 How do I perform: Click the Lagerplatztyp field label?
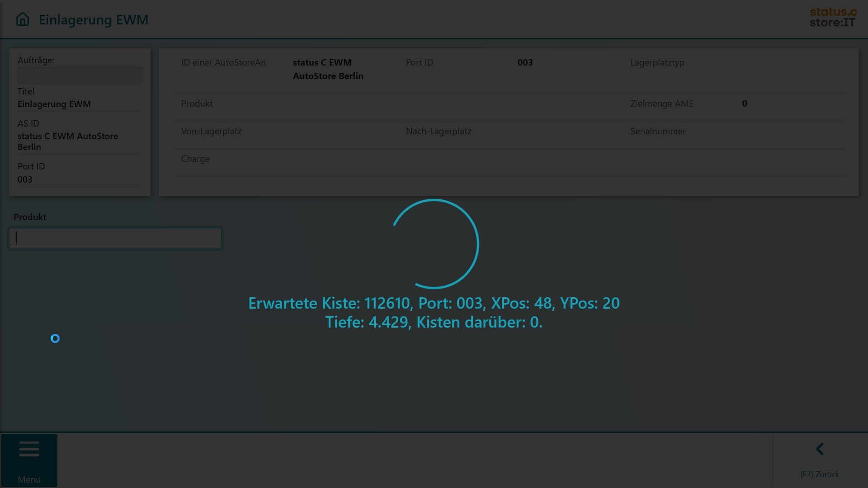point(657,62)
